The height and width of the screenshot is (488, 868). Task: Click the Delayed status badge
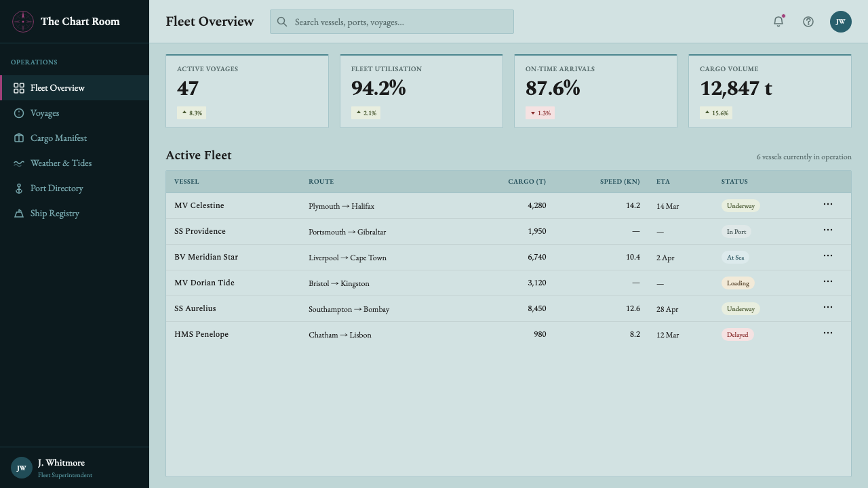coord(738,335)
